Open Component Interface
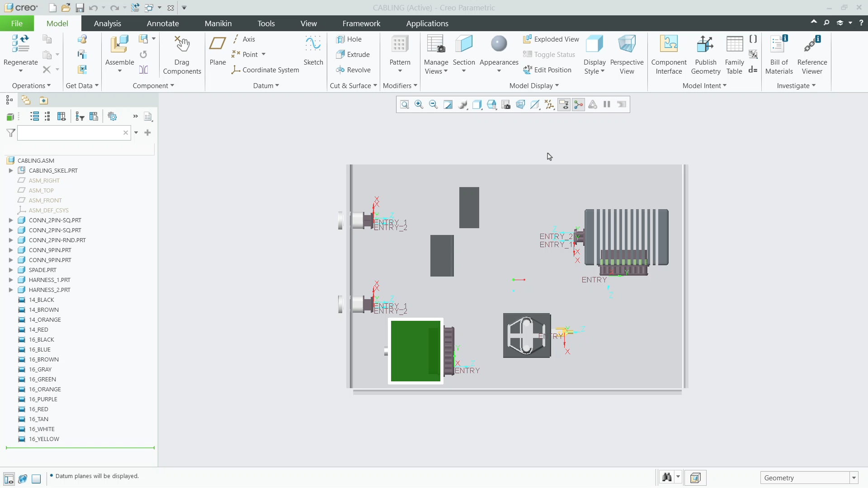The image size is (868, 488). point(669,54)
